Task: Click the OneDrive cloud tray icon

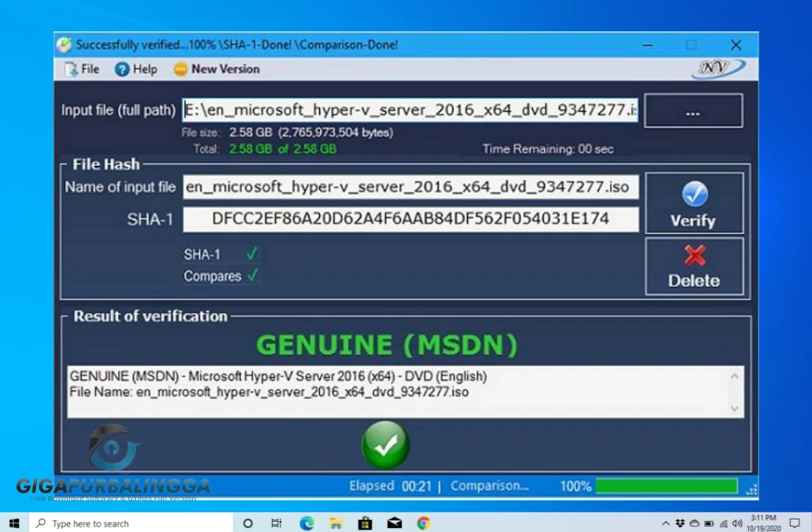Action: click(x=694, y=523)
